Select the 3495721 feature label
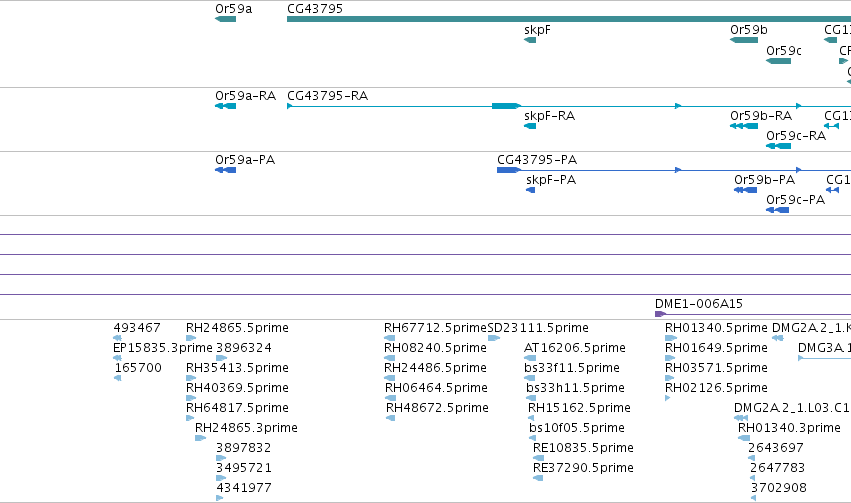 (244, 468)
